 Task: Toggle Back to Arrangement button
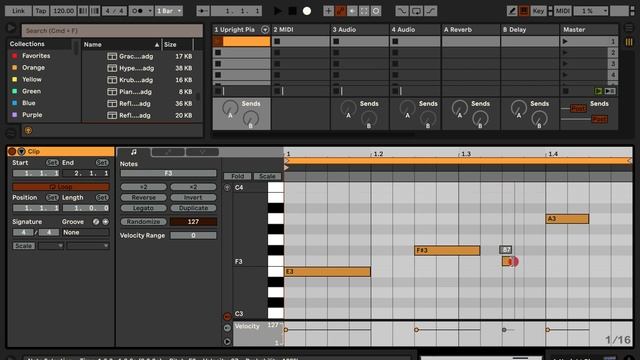click(610, 91)
